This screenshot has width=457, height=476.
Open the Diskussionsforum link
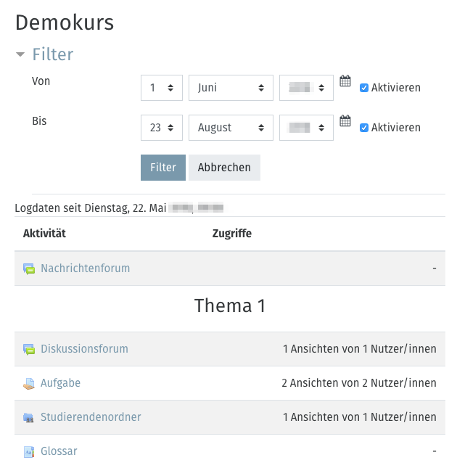coord(84,349)
